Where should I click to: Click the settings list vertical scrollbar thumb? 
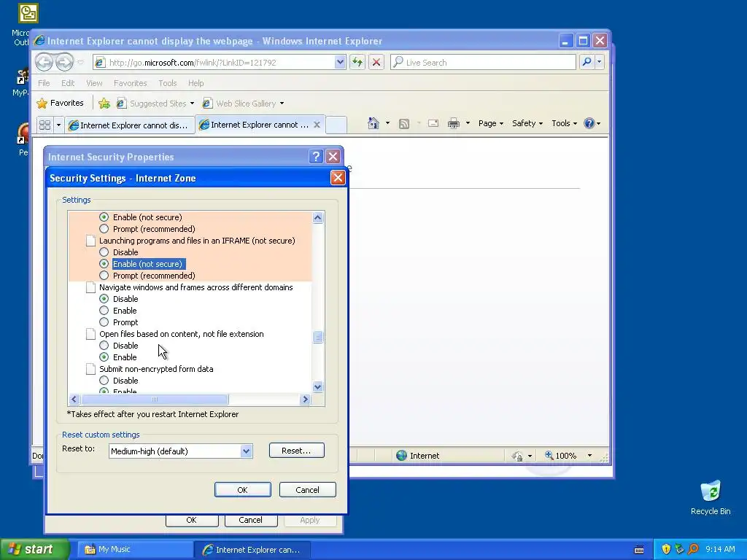pos(317,337)
